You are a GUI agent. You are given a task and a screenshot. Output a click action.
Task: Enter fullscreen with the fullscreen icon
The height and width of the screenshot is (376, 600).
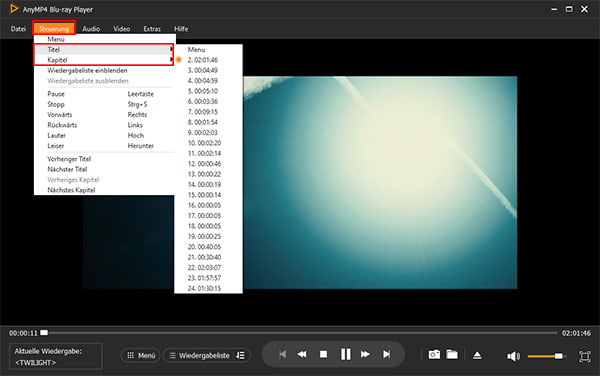tap(584, 356)
